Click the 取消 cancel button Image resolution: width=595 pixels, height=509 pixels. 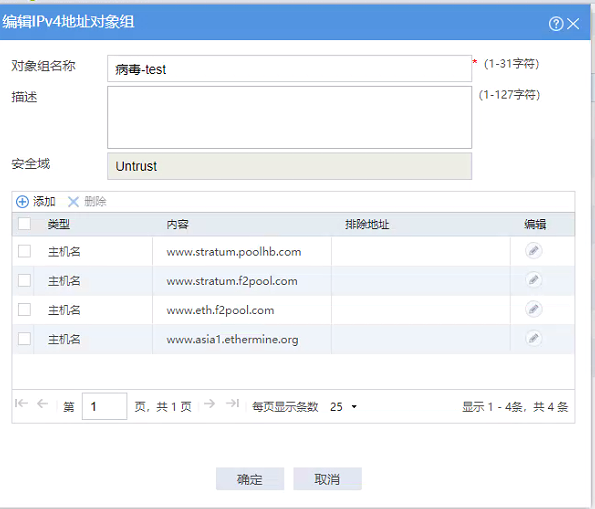327,479
